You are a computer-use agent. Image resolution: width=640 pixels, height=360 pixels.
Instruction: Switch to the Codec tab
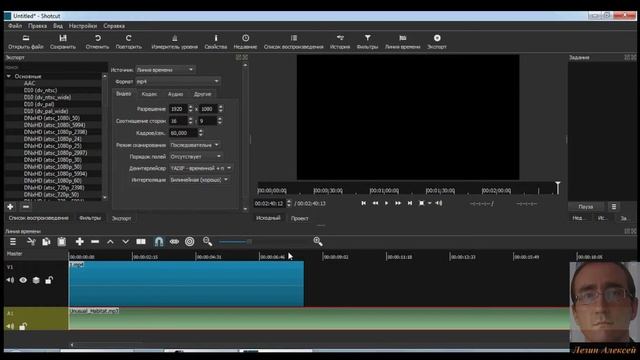coord(149,94)
